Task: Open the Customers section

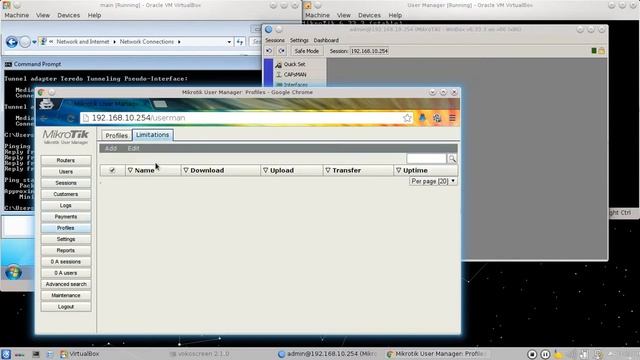Action: (x=66, y=194)
